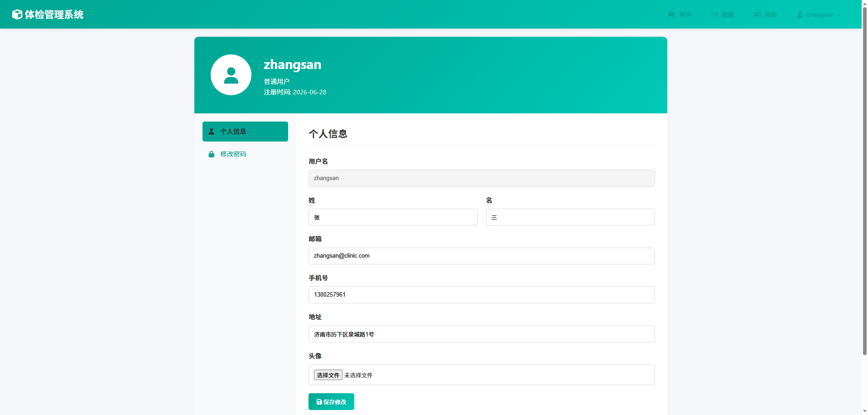Click the 手机号 field label
The image size is (868, 415).
[318, 278]
